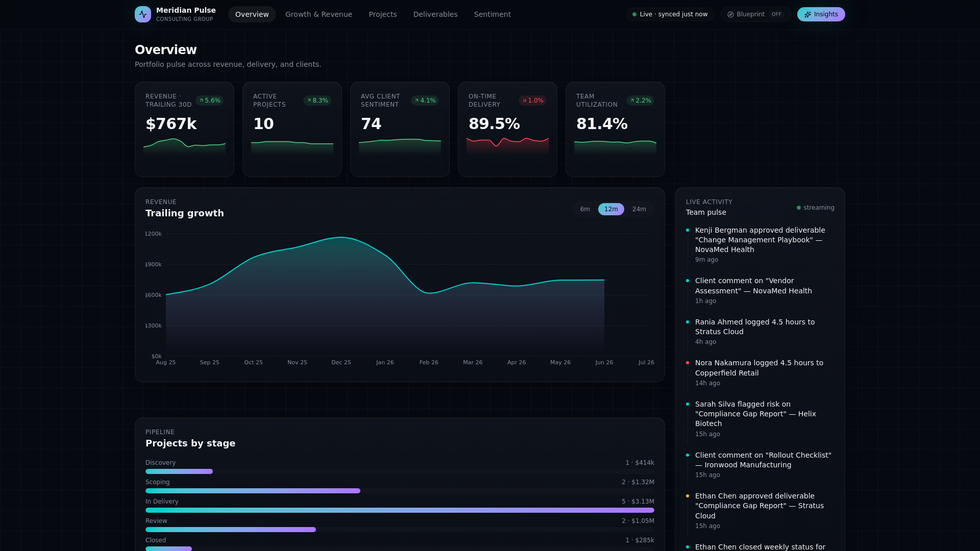Click the on-time delivery 1.0% down-arrow badge
Image resolution: width=980 pixels, height=551 pixels.
[533, 101]
